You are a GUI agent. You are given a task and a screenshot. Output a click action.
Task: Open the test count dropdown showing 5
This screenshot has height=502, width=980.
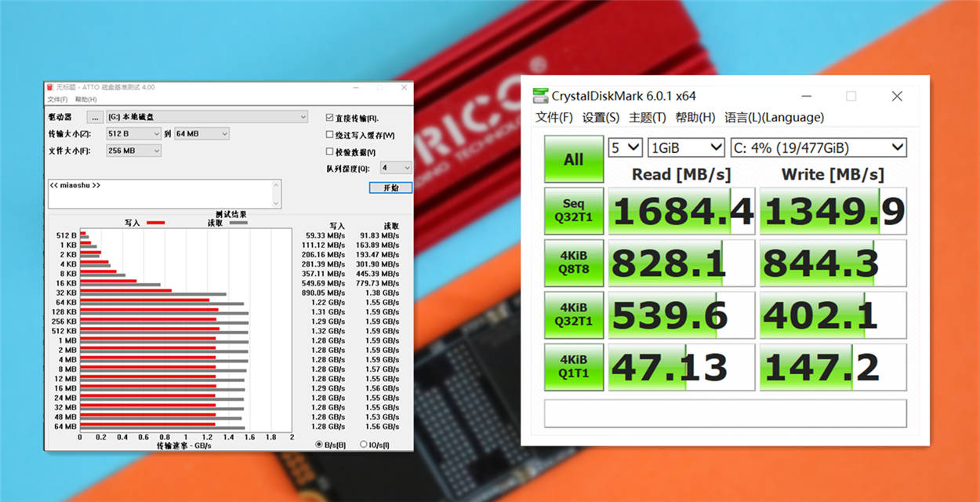pos(625,147)
